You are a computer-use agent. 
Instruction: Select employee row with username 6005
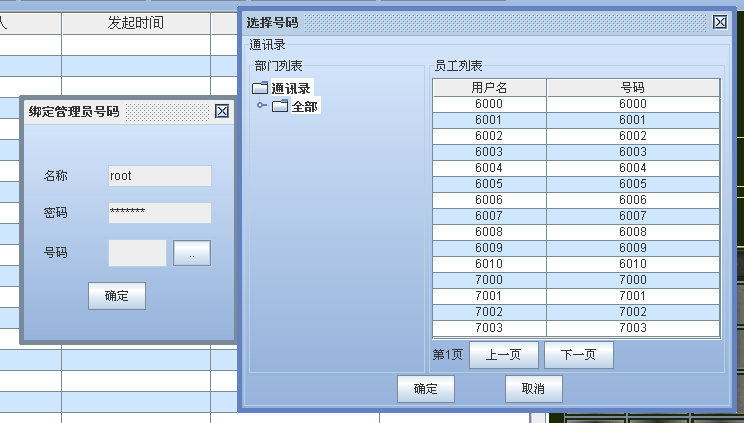(x=489, y=184)
